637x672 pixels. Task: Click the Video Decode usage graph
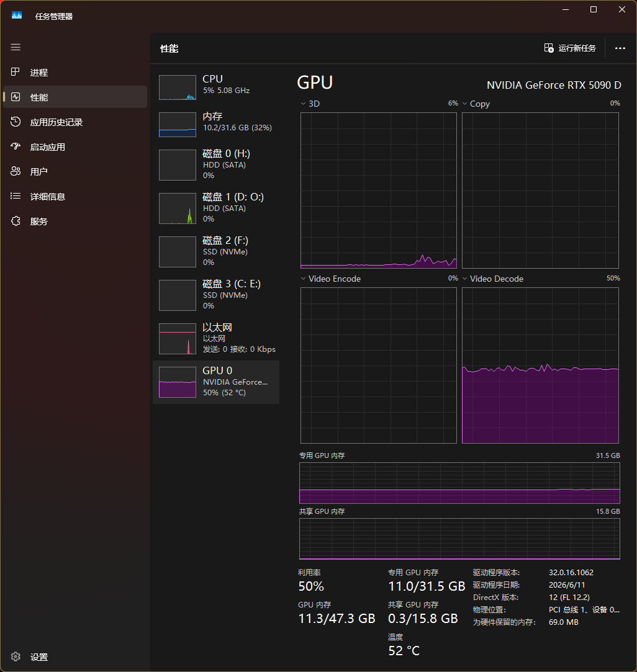coord(540,365)
